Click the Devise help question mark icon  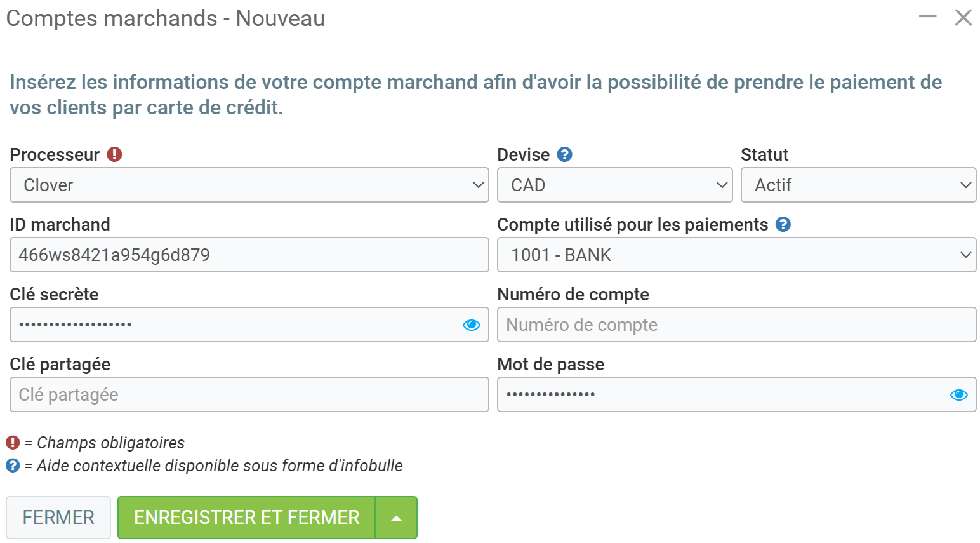click(564, 154)
